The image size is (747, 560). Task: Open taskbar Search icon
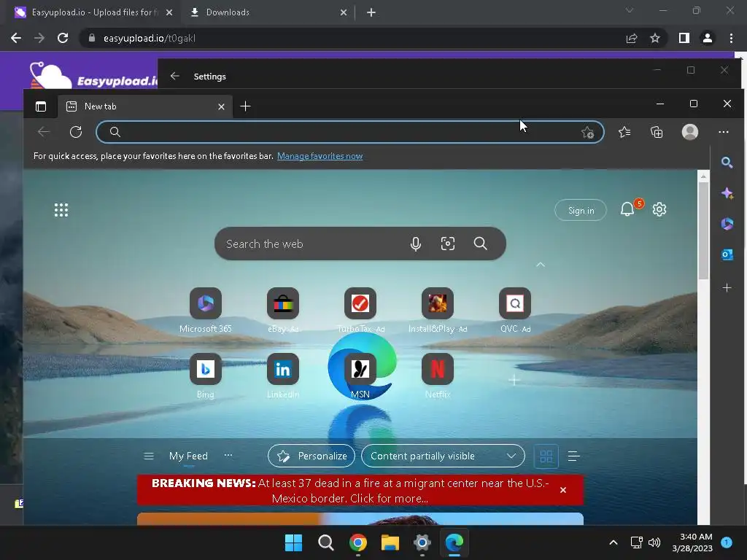326,542
